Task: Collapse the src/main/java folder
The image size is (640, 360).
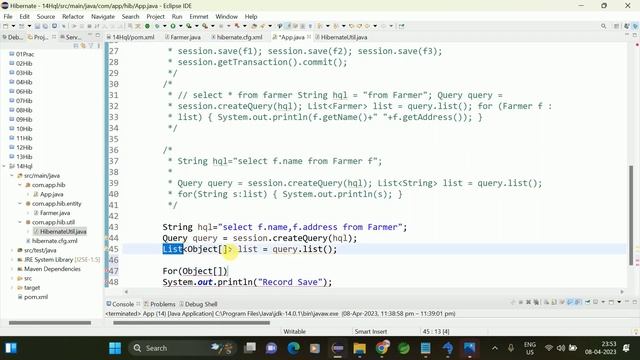Action: pos(12,176)
